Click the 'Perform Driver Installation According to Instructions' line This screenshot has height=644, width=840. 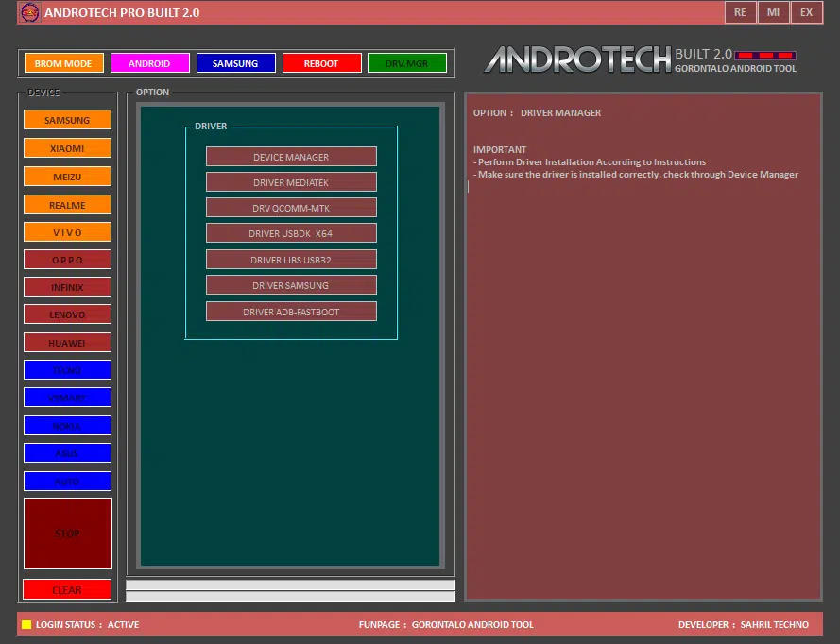590,161
